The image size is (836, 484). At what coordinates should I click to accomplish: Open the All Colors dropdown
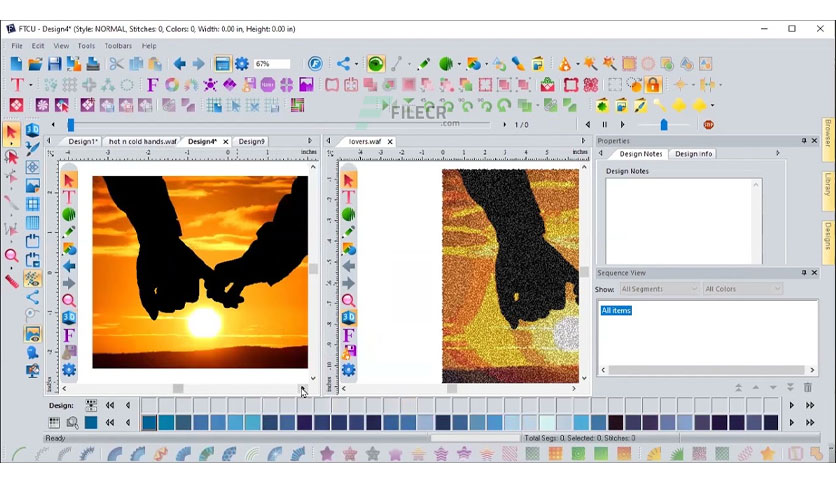click(742, 289)
